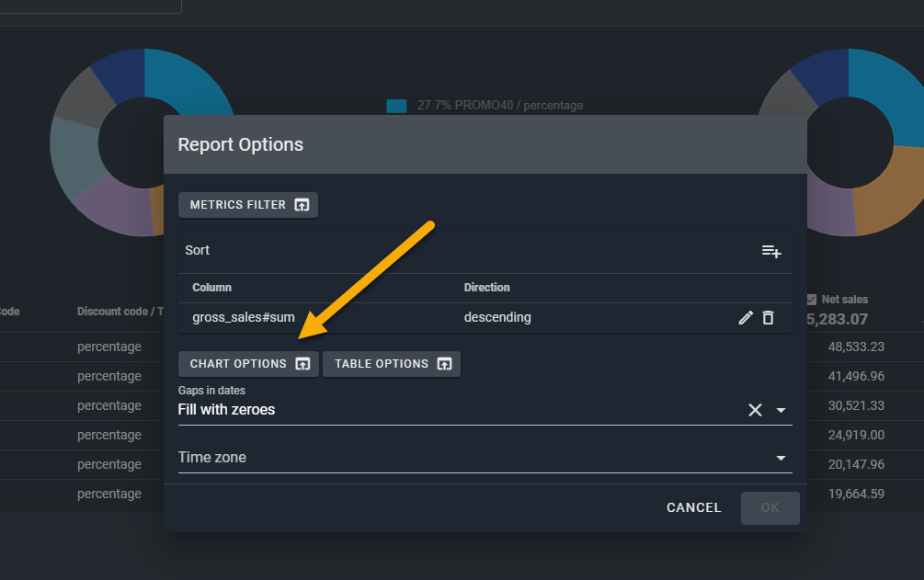
Task: Click the Discount code column header
Action: point(120,312)
